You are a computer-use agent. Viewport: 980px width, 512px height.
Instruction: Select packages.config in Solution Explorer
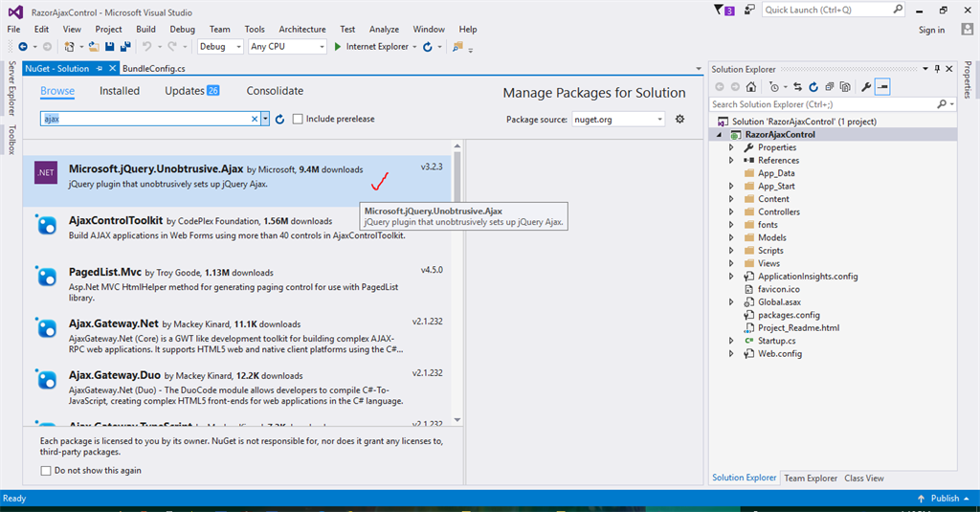click(x=789, y=315)
